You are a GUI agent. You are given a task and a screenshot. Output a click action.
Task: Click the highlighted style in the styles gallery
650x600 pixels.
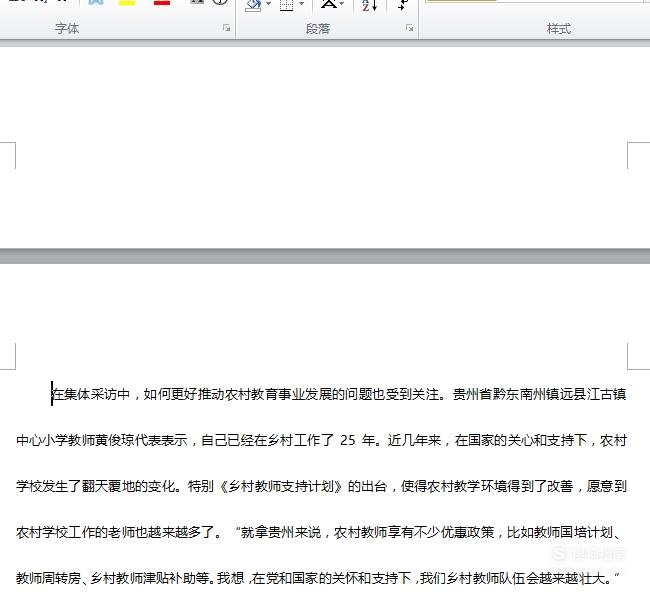[x=461, y=1]
